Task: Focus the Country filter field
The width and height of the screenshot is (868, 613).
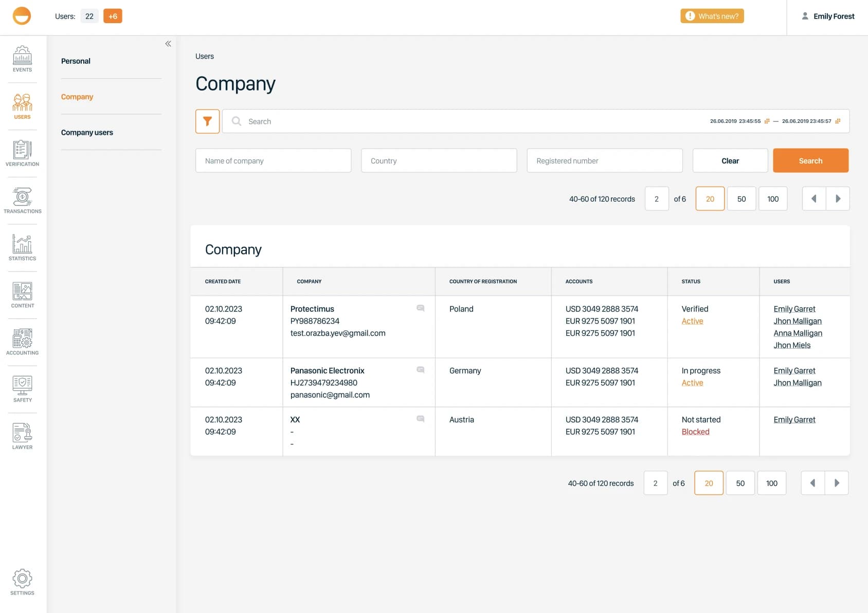Action: [439, 160]
